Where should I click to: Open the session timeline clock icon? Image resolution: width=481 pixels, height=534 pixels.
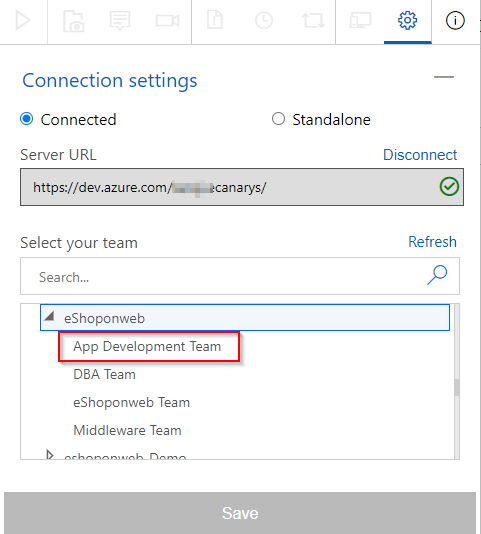[264, 20]
